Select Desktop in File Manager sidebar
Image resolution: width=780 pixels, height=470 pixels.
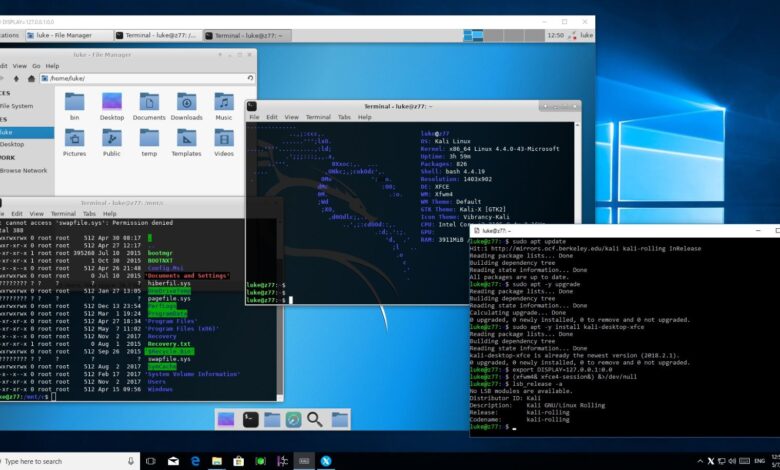12,144
